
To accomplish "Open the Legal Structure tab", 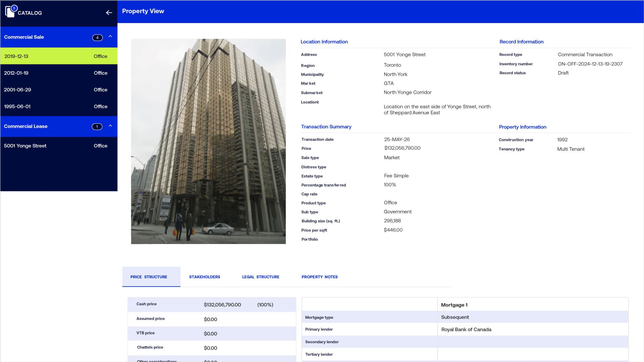I will [x=261, y=277].
